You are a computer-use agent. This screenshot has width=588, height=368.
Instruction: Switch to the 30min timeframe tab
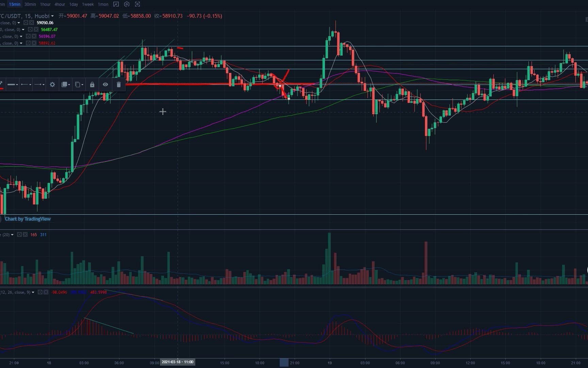point(30,4)
